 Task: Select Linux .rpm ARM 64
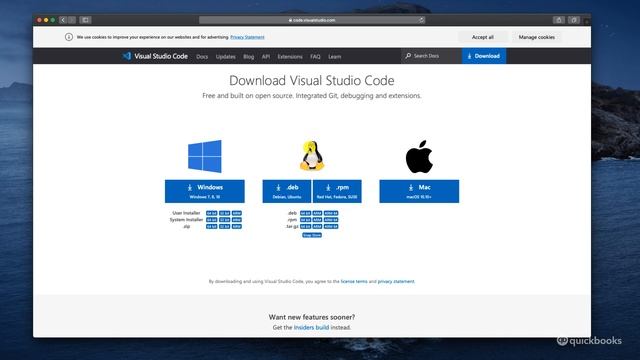click(331, 220)
